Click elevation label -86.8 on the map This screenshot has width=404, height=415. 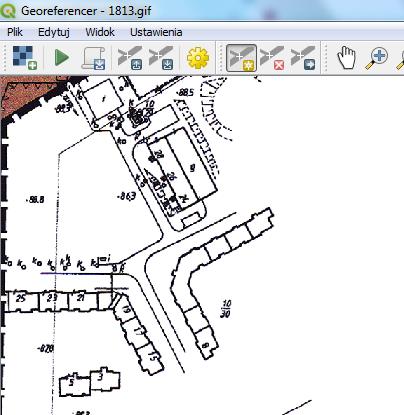tap(35, 200)
